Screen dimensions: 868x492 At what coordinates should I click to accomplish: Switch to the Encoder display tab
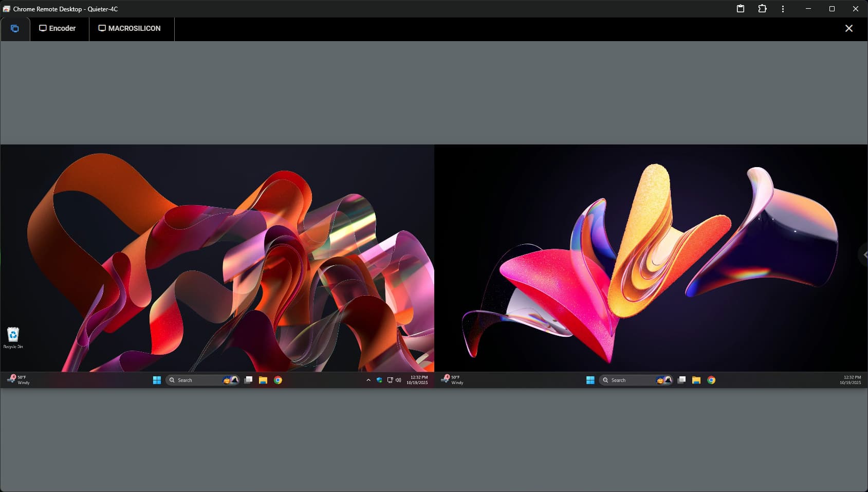tap(58, 29)
